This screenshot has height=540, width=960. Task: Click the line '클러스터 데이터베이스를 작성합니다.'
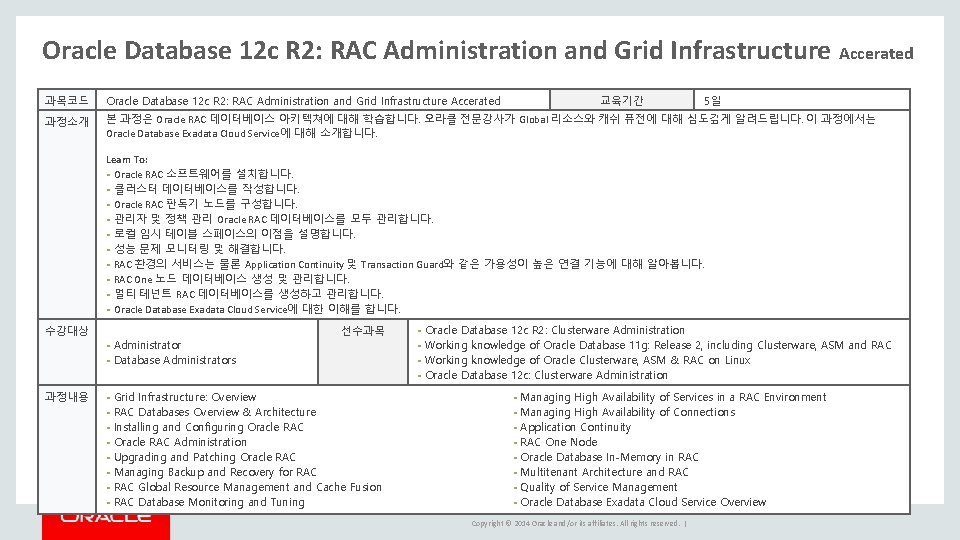207,189
